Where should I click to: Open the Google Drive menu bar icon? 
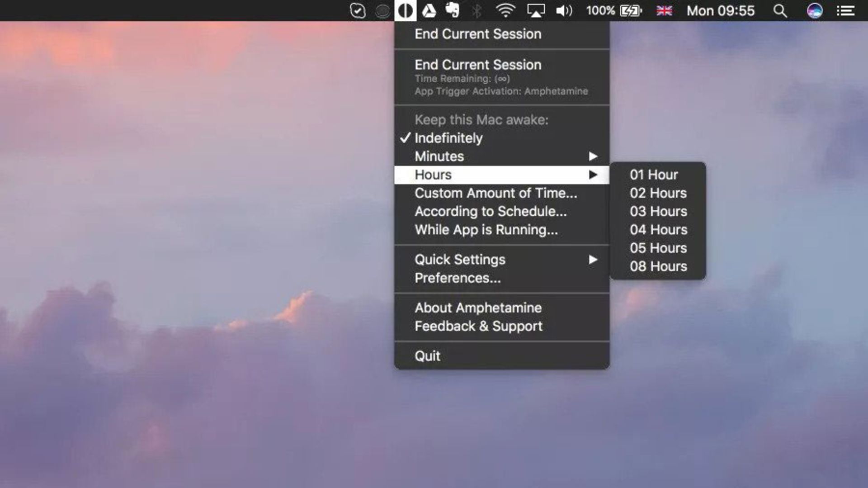(x=429, y=10)
